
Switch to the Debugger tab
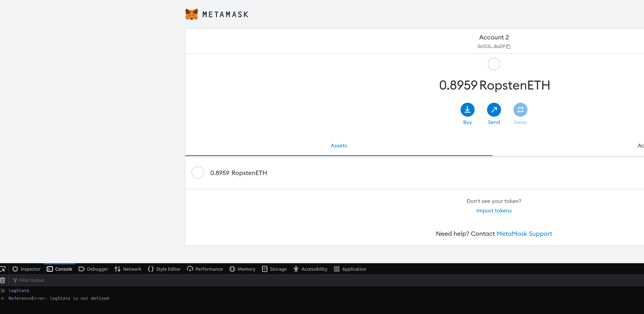coord(93,269)
